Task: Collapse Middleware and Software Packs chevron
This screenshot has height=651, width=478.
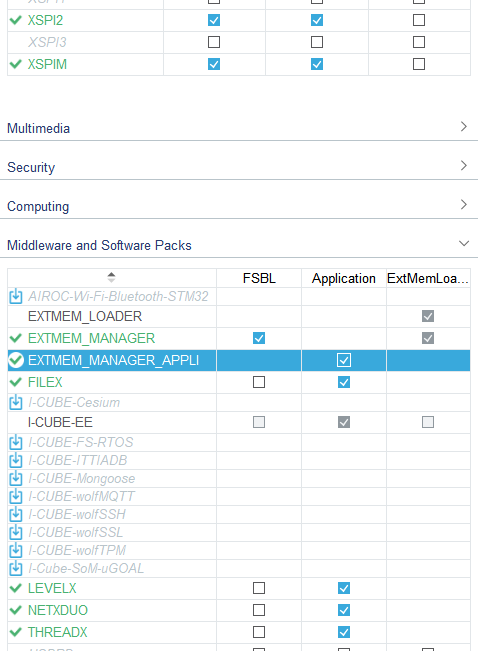Action: pyautogui.click(x=464, y=243)
